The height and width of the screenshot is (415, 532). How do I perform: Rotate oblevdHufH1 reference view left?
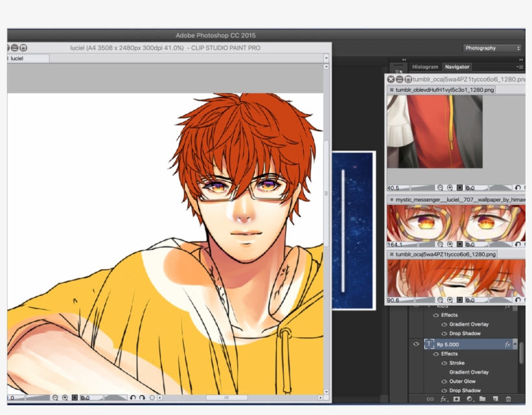518,188
